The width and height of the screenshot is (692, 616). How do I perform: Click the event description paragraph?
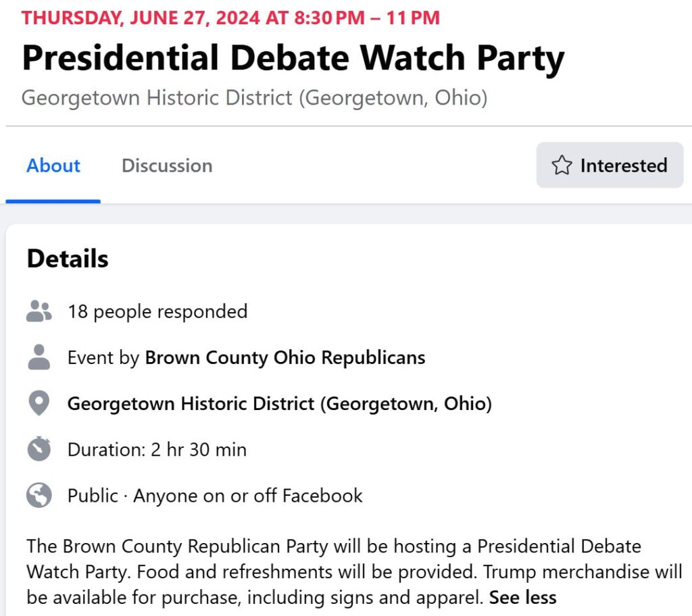[x=354, y=572]
